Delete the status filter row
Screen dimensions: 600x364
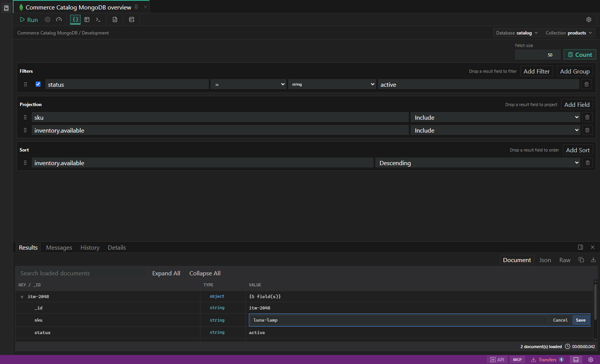586,84
